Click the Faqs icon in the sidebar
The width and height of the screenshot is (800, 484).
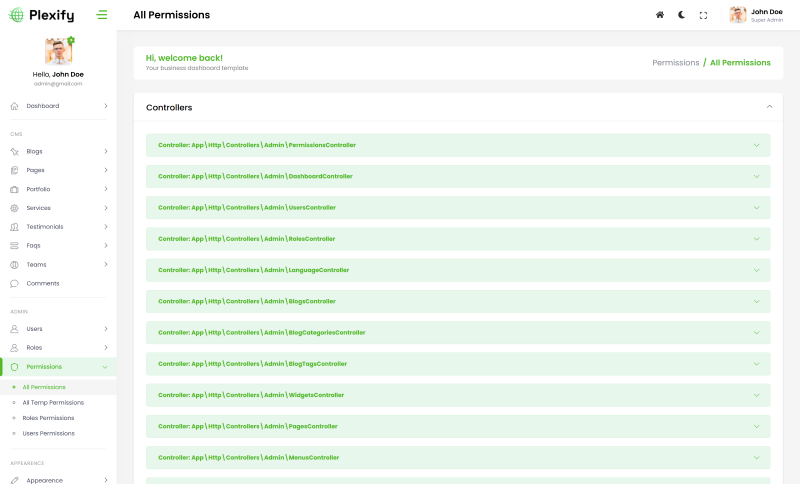point(15,245)
